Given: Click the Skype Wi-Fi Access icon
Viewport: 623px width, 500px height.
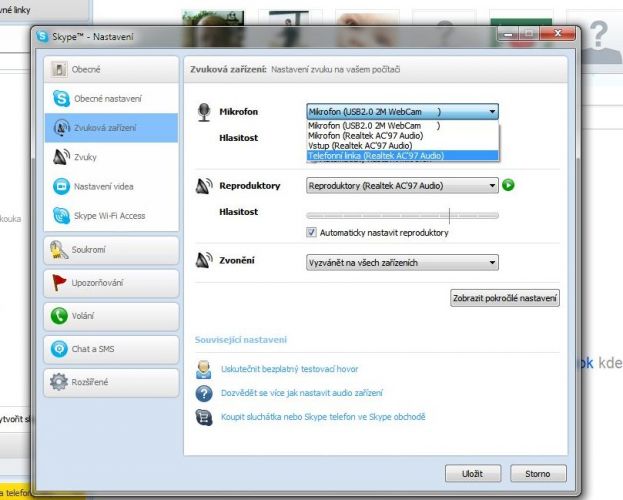Looking at the screenshot, I should click(x=61, y=215).
